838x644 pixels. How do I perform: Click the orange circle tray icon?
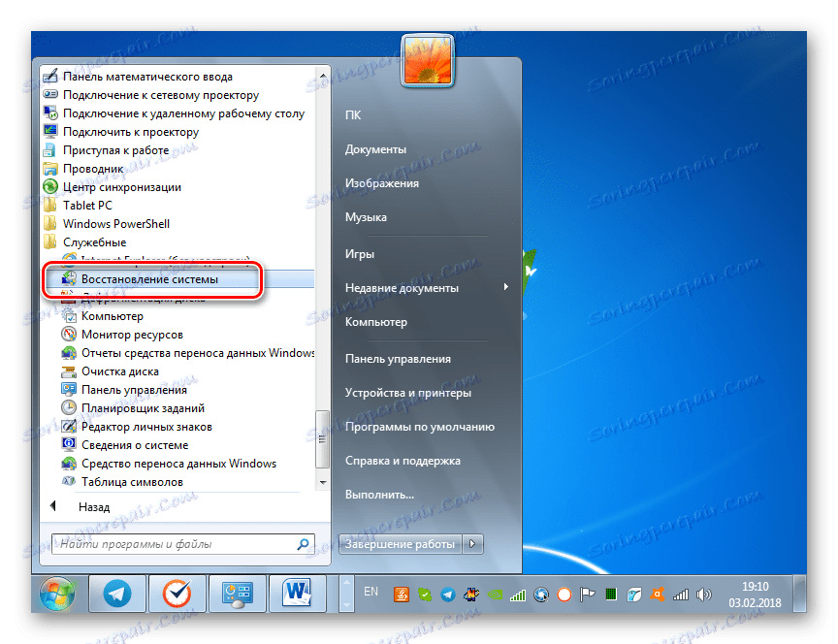564,595
